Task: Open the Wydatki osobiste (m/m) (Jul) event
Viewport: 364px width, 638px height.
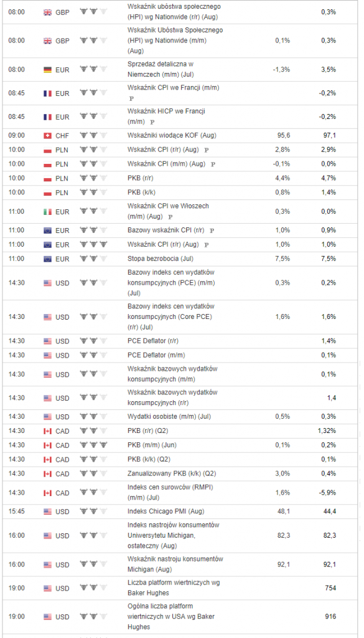Action: 169,416
